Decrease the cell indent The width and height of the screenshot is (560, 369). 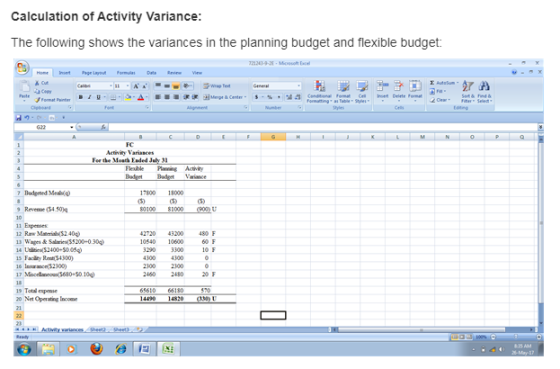click(x=186, y=97)
